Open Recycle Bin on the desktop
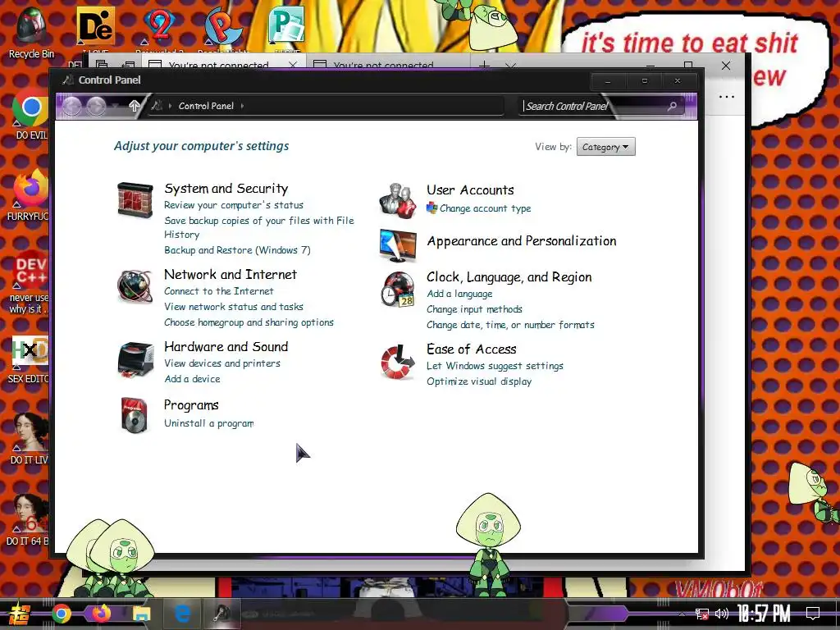This screenshot has height=630, width=840. point(31,32)
